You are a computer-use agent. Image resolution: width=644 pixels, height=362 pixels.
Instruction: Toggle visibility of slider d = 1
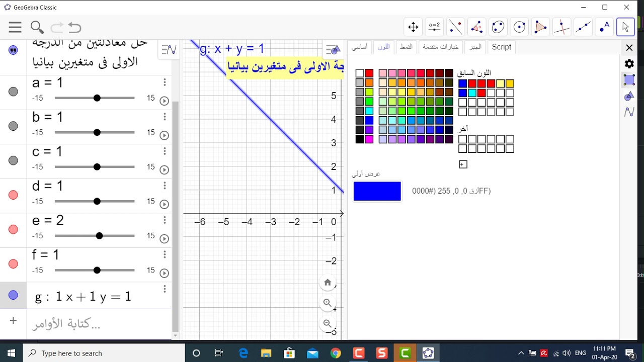[14, 195]
